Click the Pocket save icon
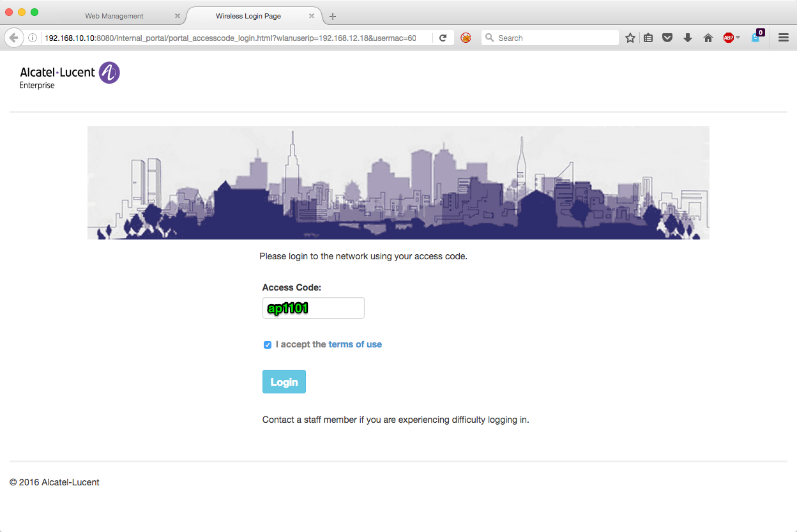 [667, 38]
